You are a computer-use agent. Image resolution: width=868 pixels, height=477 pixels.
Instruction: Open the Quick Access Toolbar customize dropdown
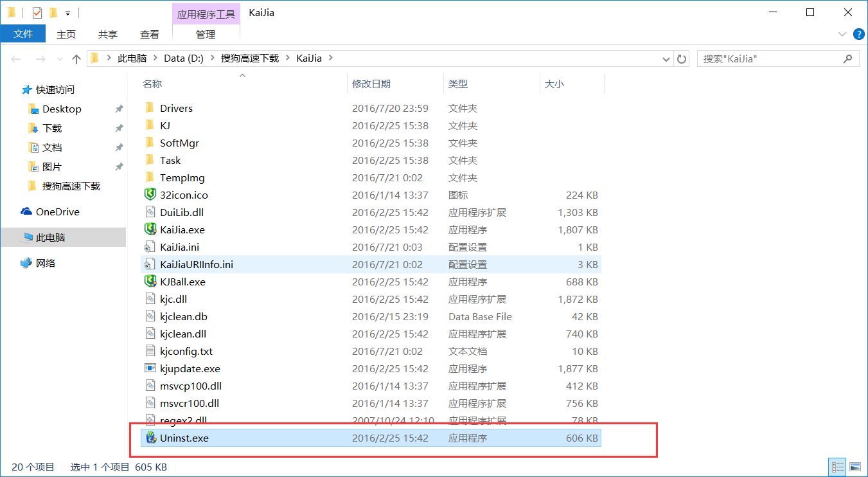tap(67, 13)
